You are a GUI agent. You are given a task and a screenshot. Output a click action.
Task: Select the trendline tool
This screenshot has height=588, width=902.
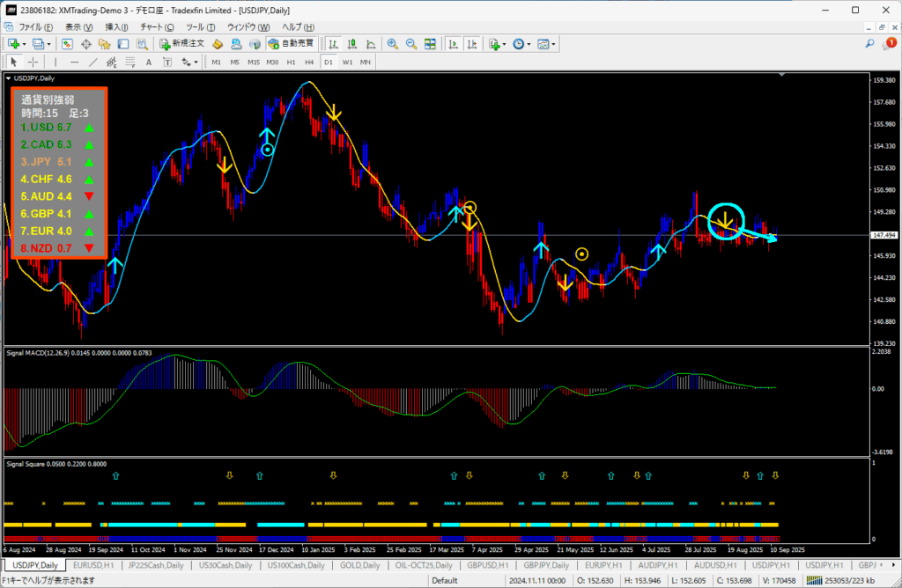92,62
